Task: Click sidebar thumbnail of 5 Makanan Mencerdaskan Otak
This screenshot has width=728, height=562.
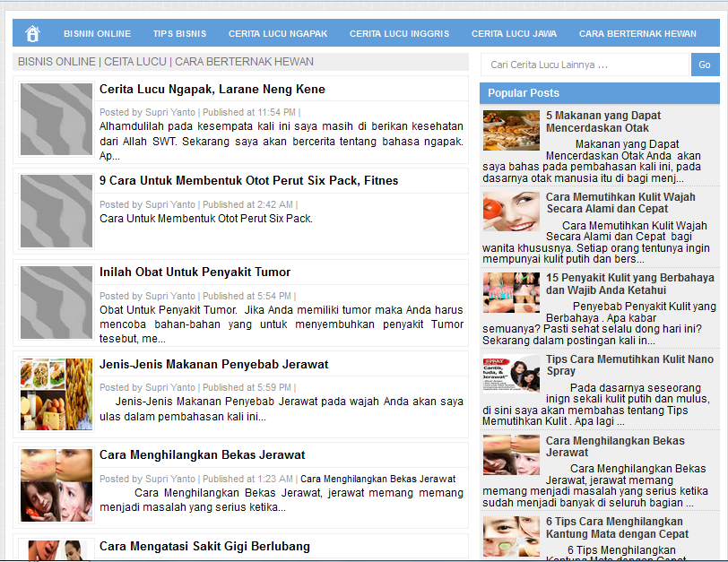Action: 511,130
